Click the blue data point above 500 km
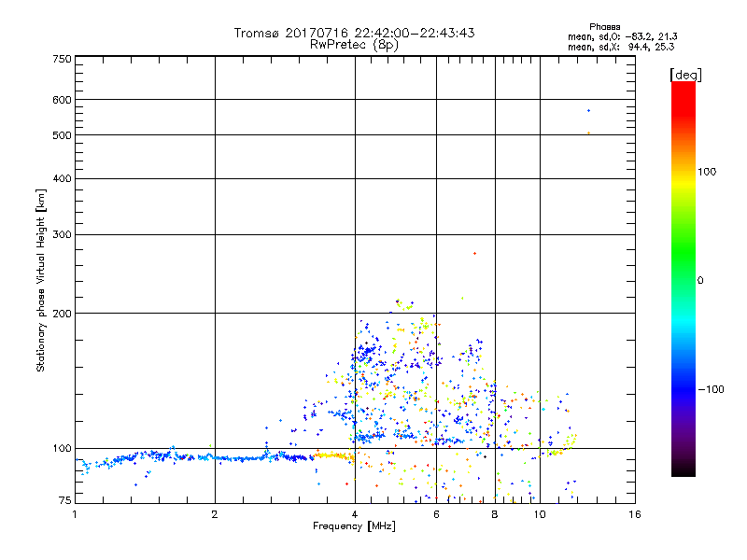747x560 pixels. 589,110
